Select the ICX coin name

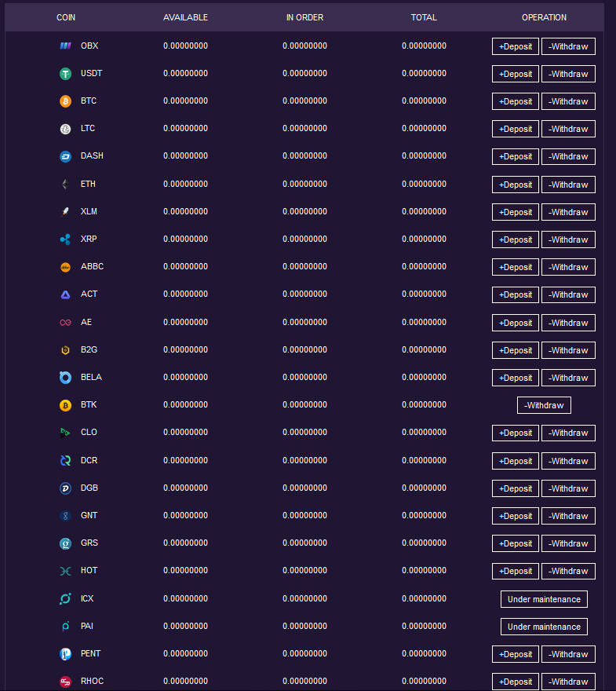[87, 598]
